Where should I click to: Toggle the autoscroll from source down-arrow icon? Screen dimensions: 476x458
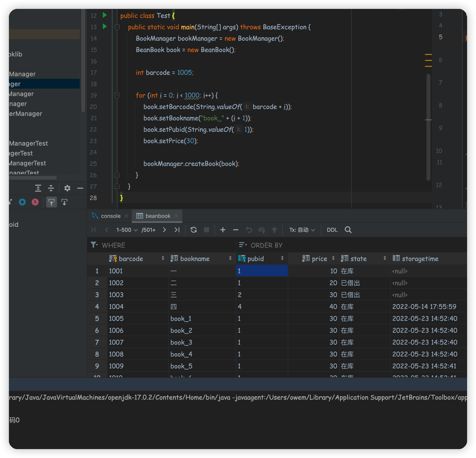coord(64,202)
